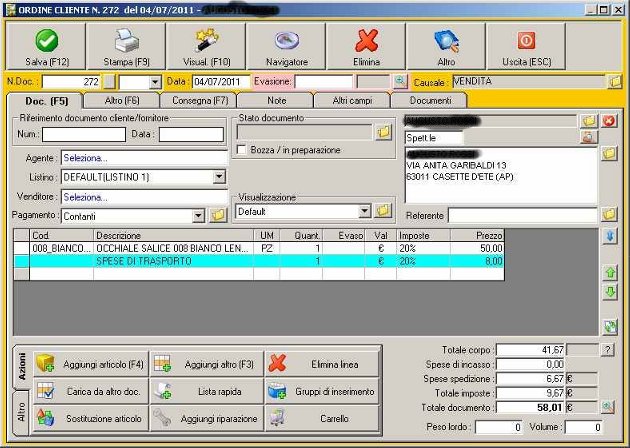
Task: Focus the Data field 04/07/2011
Action: click(221, 82)
